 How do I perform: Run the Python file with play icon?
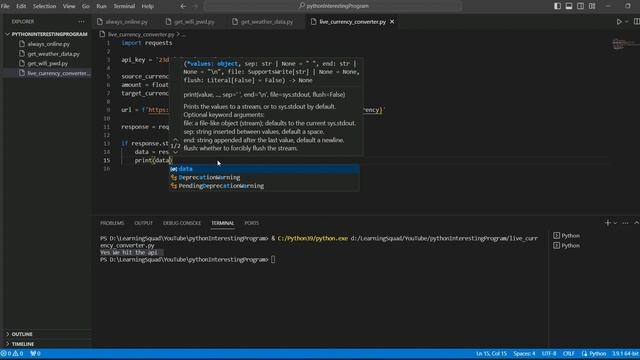pyautogui.click(x=619, y=22)
